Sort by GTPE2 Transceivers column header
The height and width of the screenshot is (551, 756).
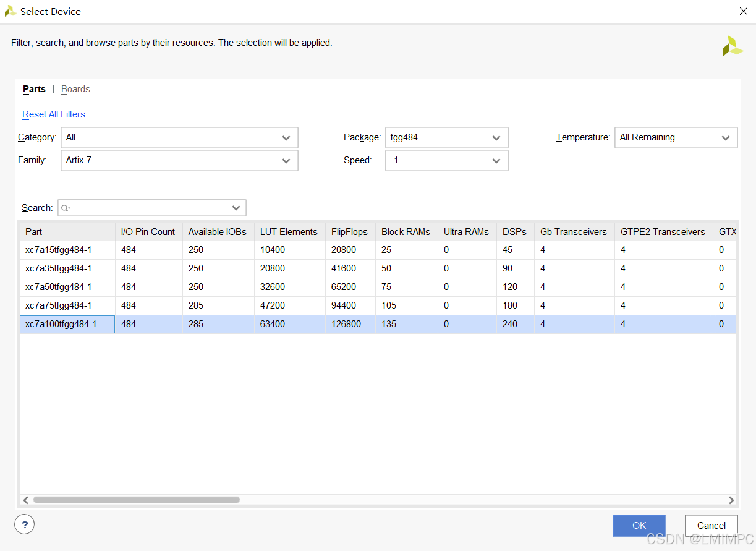pos(663,232)
